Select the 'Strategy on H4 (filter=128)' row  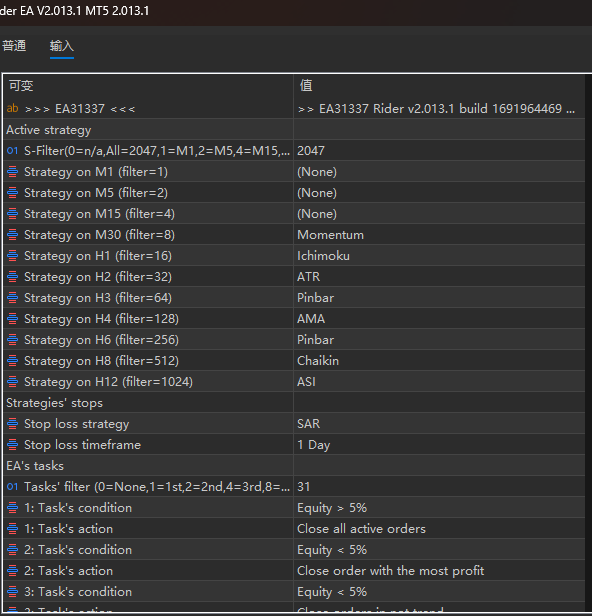294,319
